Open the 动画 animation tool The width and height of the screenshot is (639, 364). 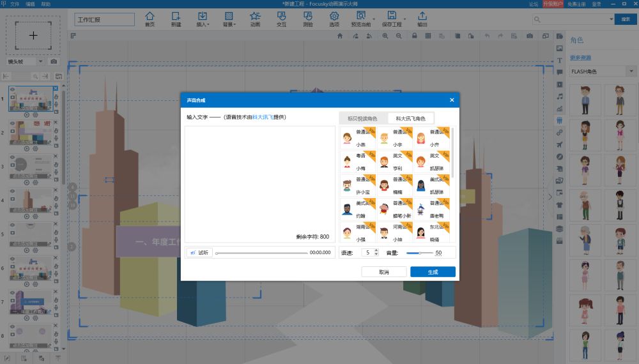255,19
